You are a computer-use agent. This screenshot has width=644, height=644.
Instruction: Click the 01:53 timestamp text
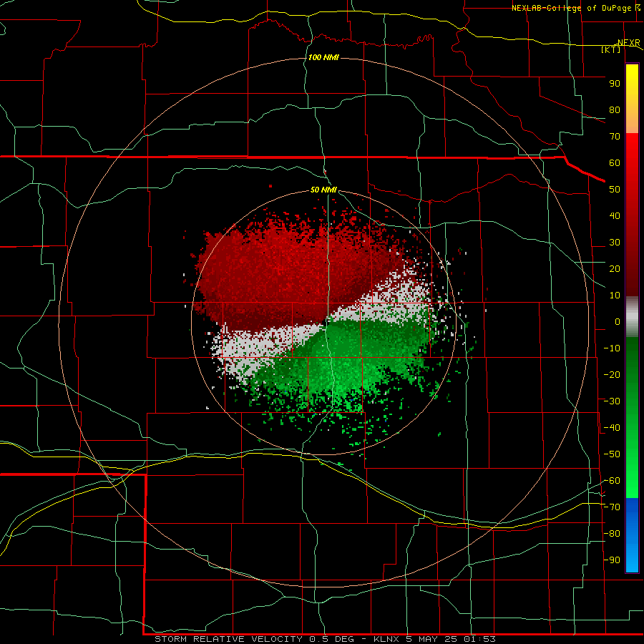point(479,639)
